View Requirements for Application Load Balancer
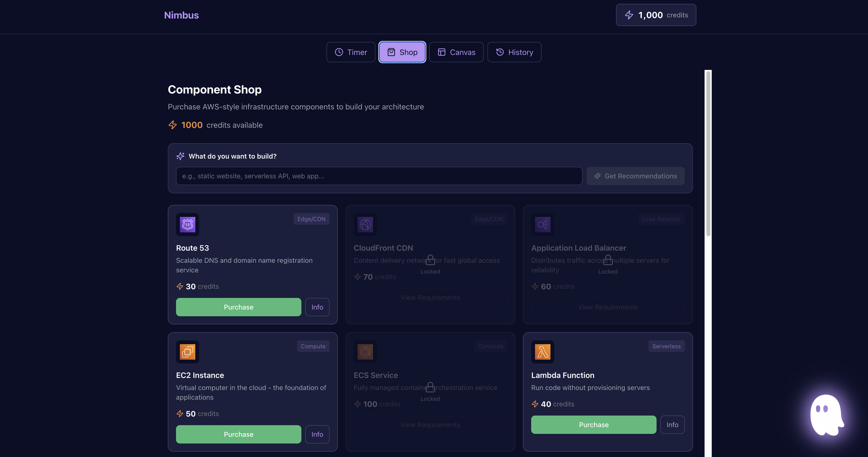 [608, 307]
